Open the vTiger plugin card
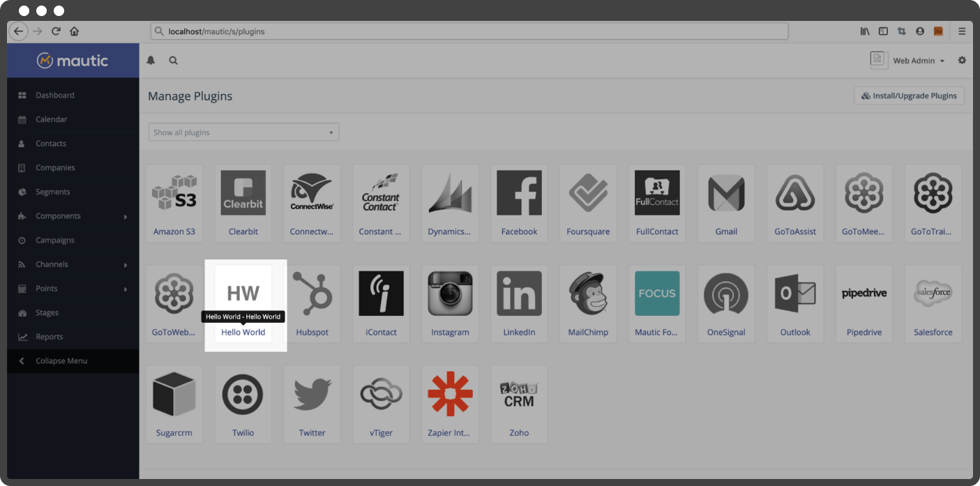Screen dimensions: 980x486 (382, 404)
